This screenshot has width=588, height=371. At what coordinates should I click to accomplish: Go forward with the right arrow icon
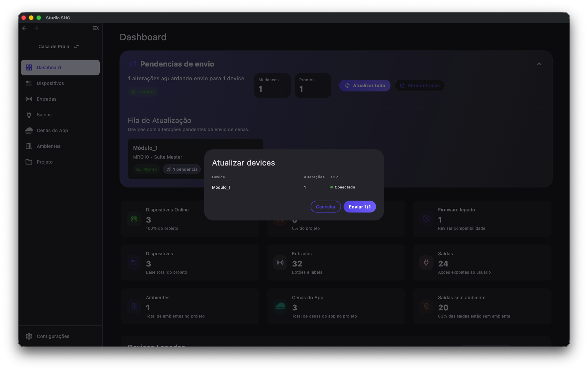pos(36,28)
